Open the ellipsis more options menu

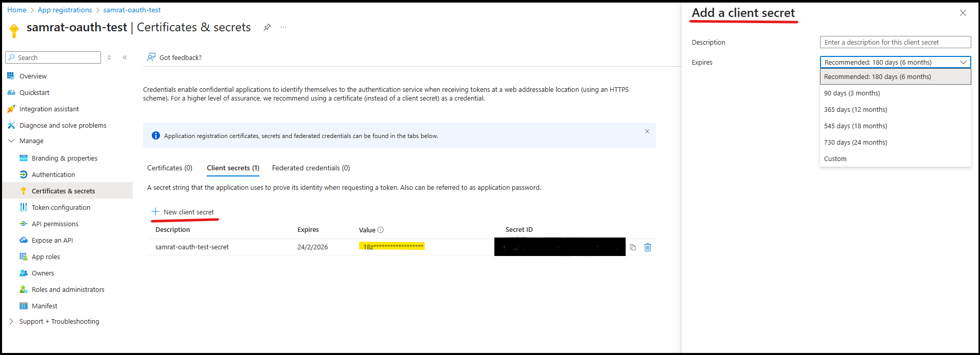coord(284,27)
